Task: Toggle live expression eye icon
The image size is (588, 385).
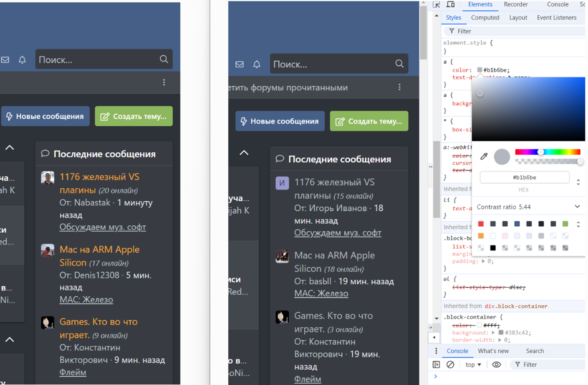Action: pyautogui.click(x=496, y=365)
